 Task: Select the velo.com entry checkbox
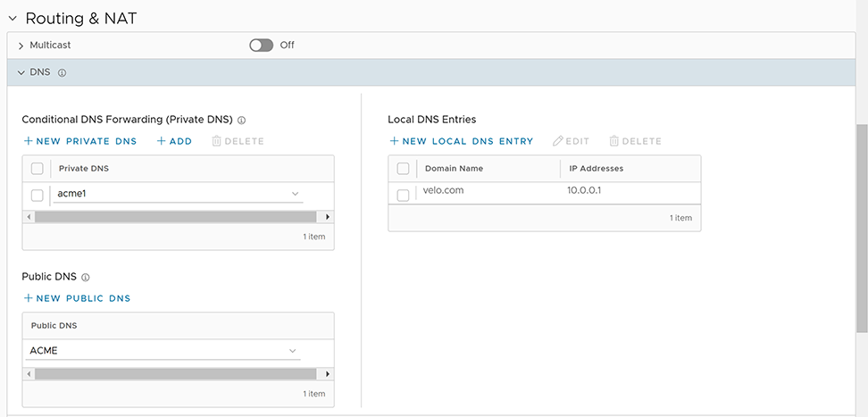click(x=403, y=195)
